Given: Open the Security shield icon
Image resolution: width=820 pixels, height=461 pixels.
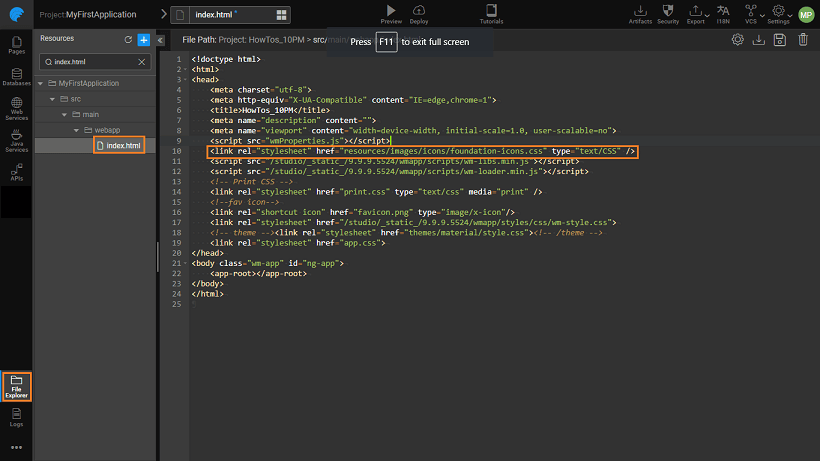Looking at the screenshot, I should 668,12.
